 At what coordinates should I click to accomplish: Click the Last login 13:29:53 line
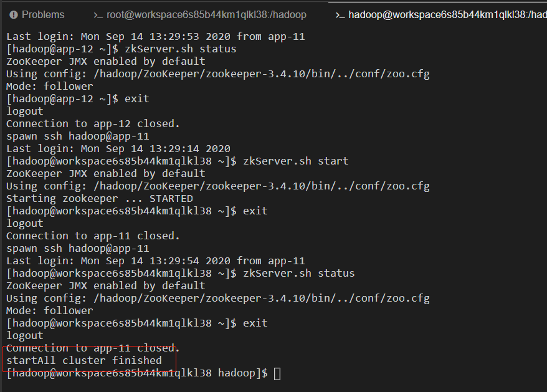156,36
